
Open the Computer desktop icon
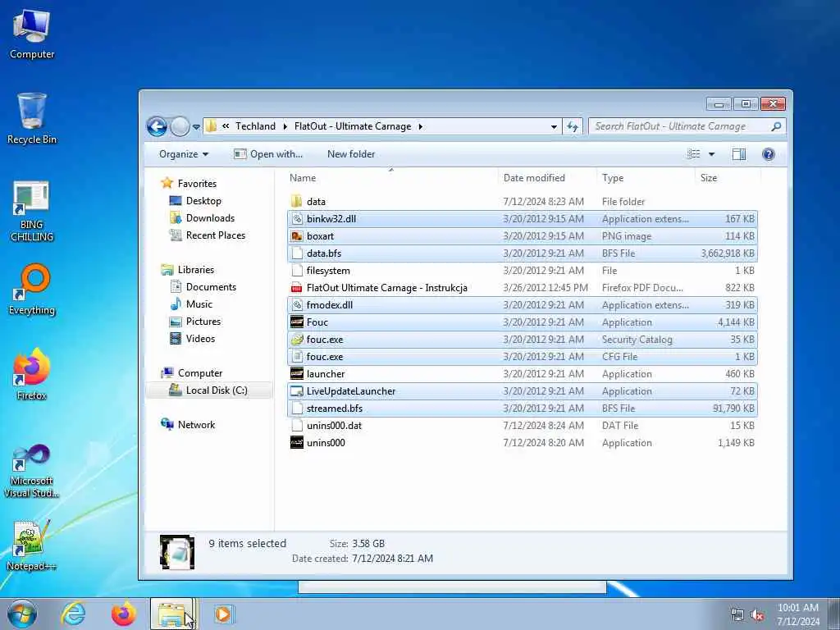32,34
